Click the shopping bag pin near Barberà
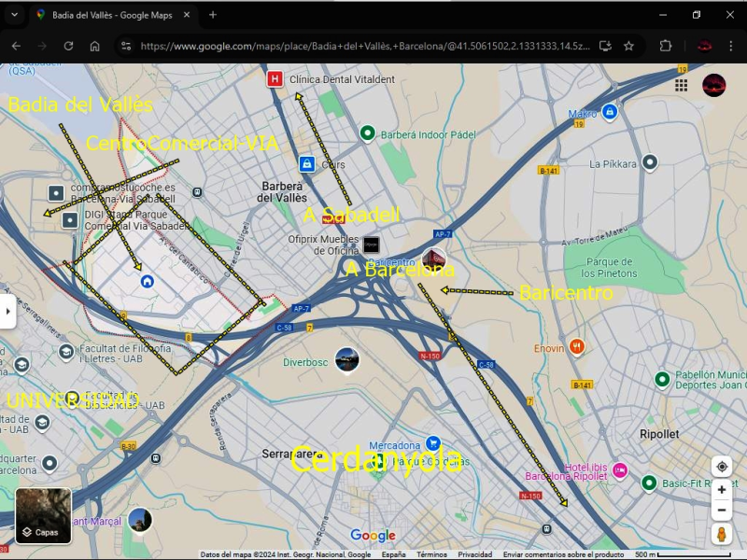Viewport: 747px width, 560px height. tap(307, 164)
